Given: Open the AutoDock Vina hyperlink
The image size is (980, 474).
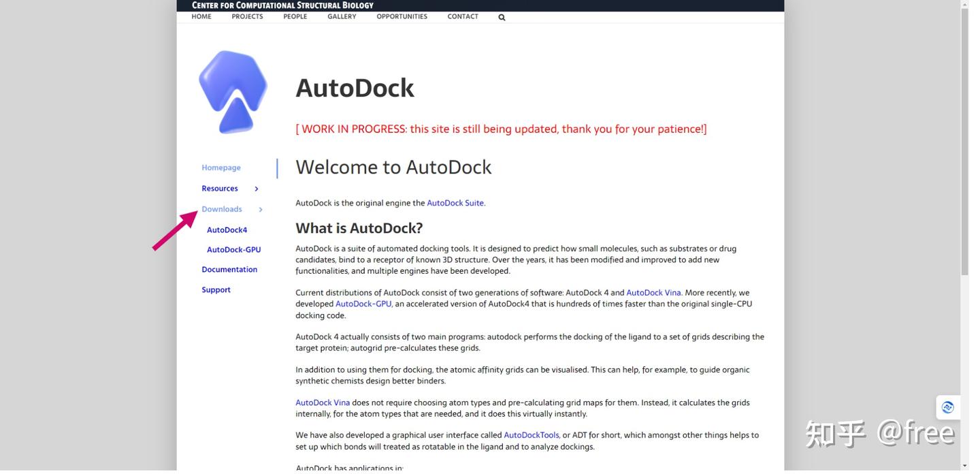Looking at the screenshot, I should point(653,292).
